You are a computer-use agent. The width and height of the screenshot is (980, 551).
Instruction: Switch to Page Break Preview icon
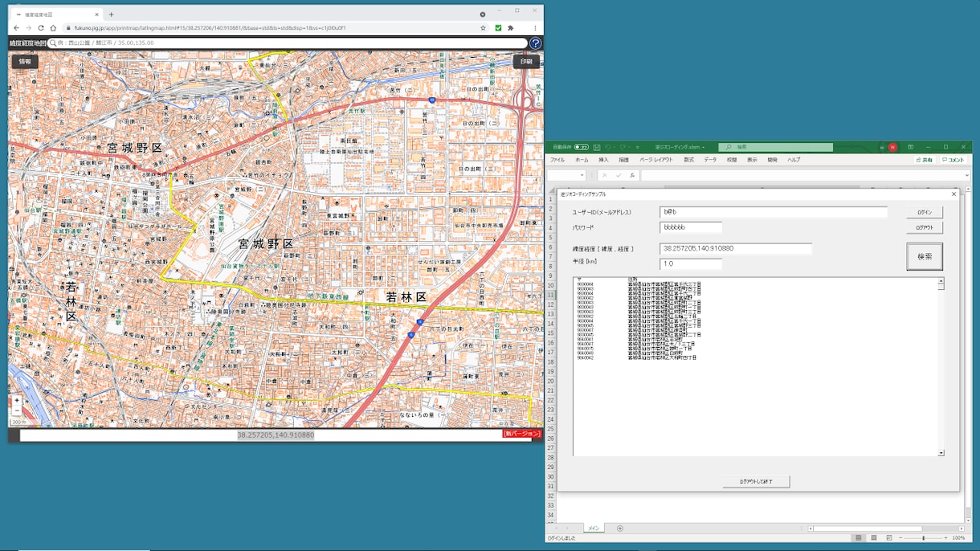coord(888,538)
